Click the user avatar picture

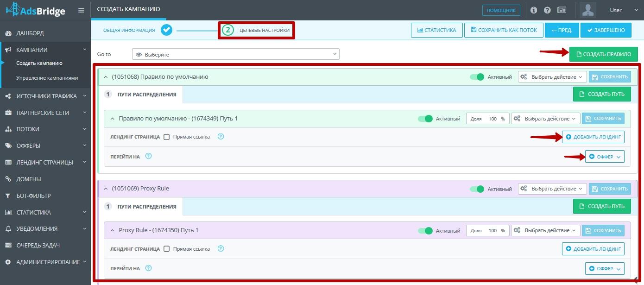(588, 10)
